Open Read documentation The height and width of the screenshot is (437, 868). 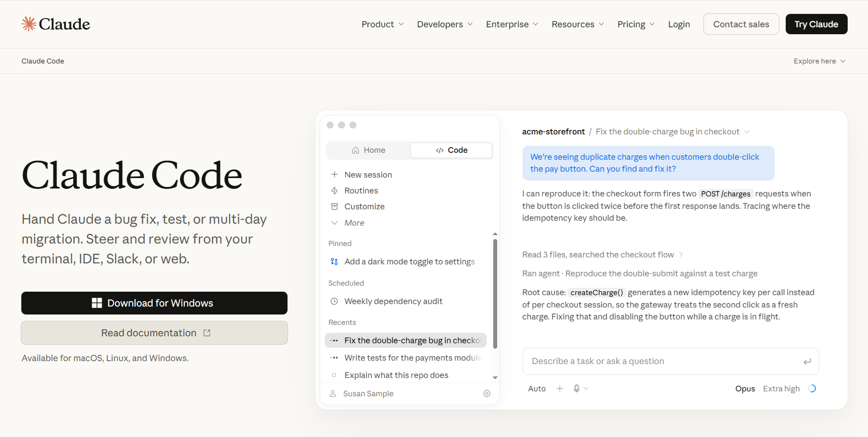tap(154, 333)
